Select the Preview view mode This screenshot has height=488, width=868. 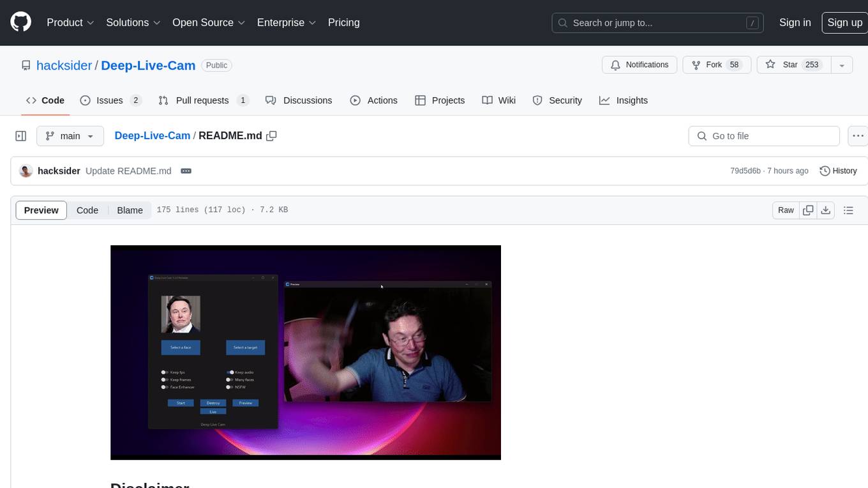41,210
